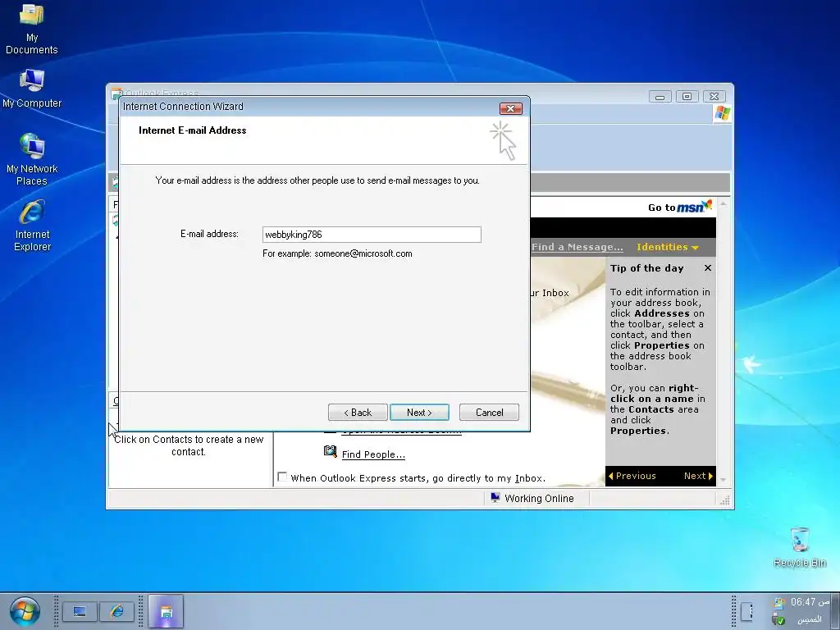Click the Next button in the wizard
The image size is (840, 630).
419,413
